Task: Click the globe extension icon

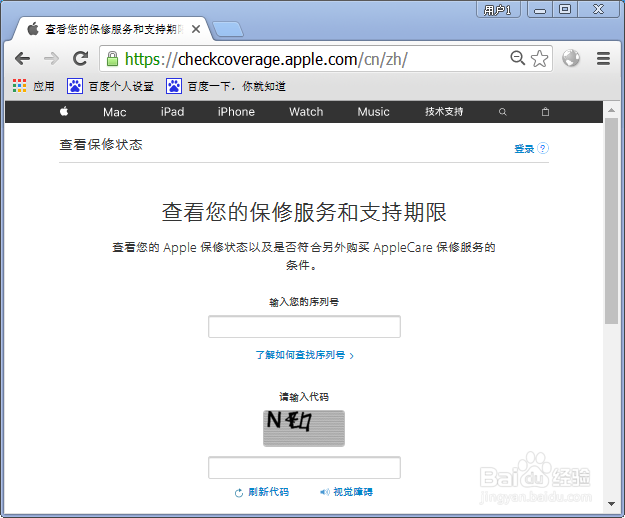Action: pyautogui.click(x=571, y=58)
